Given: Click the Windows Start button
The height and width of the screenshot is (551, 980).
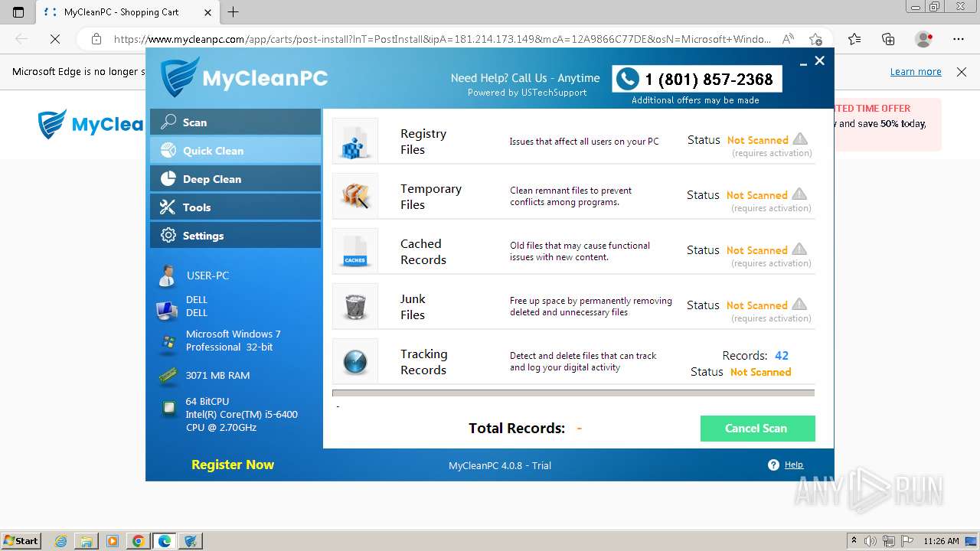Looking at the screenshot, I should pos(21,540).
